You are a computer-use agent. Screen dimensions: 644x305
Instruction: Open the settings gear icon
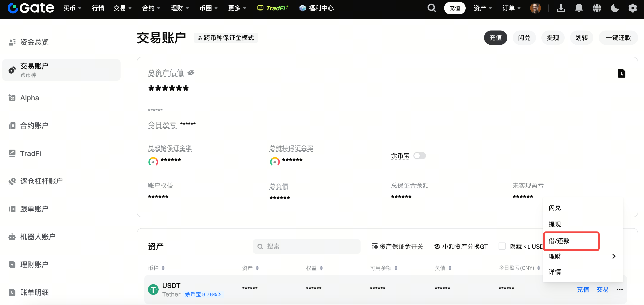point(633,8)
